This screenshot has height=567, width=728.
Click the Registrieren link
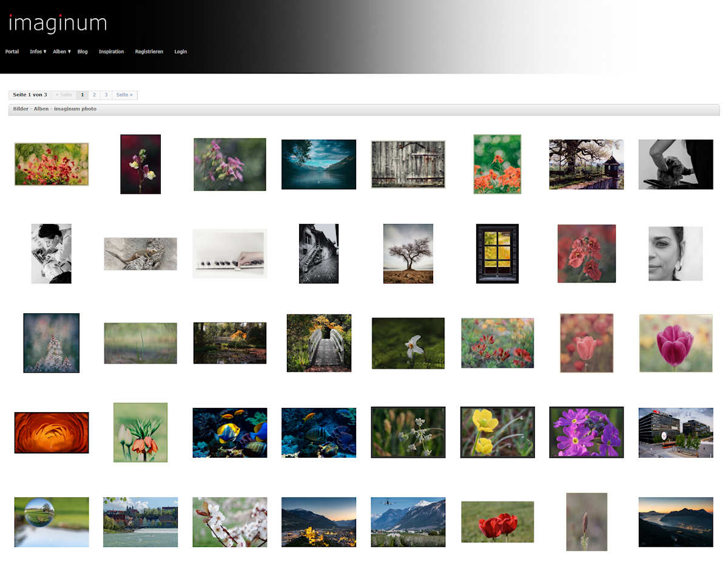(x=149, y=52)
